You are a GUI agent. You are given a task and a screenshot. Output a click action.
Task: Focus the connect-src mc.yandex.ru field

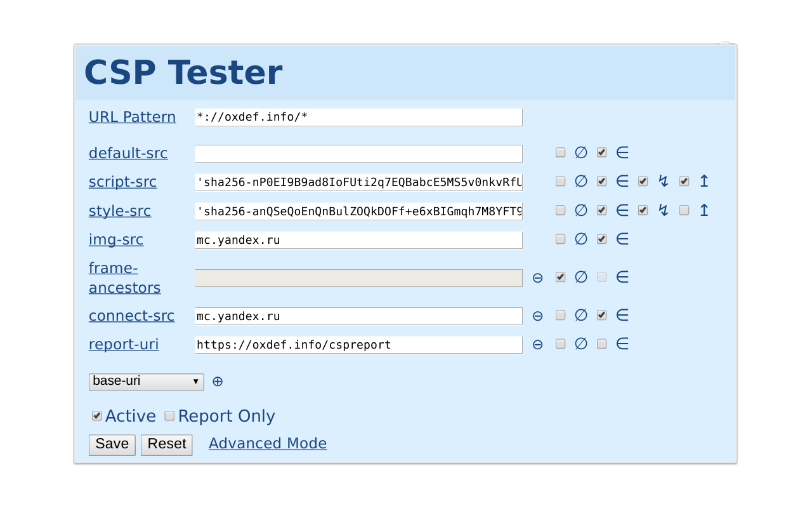pyautogui.click(x=359, y=316)
